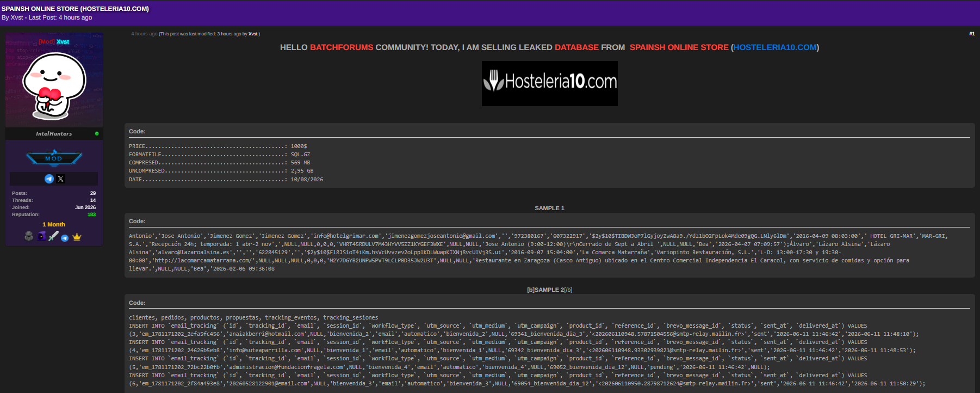Click the 'Code:' label under SAMPLE 1

tap(137, 221)
